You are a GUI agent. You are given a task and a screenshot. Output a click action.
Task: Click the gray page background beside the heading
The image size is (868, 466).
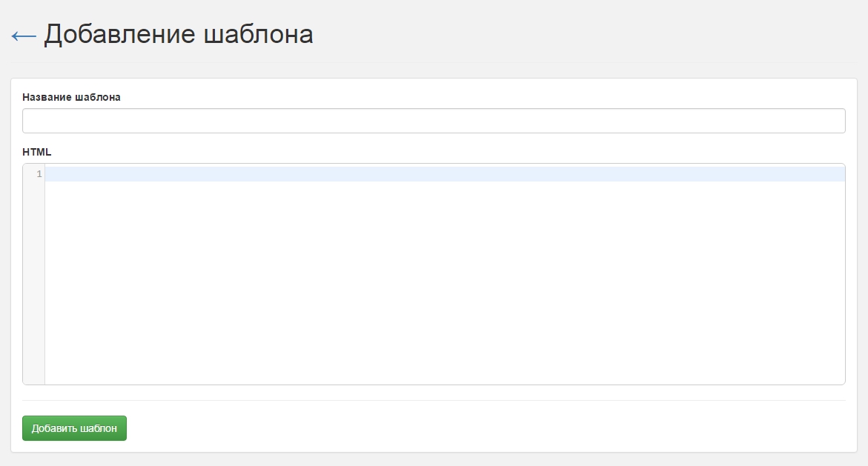593,36
